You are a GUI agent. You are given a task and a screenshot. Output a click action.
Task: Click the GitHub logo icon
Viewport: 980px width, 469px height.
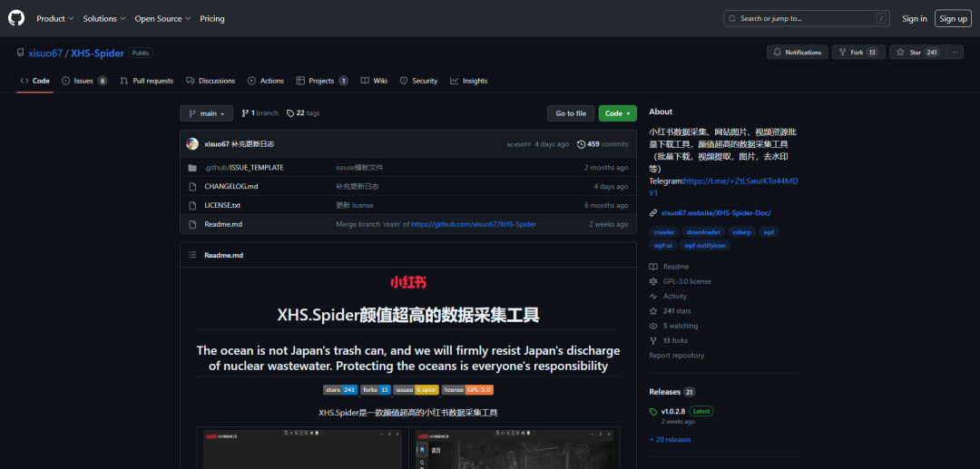pos(16,18)
